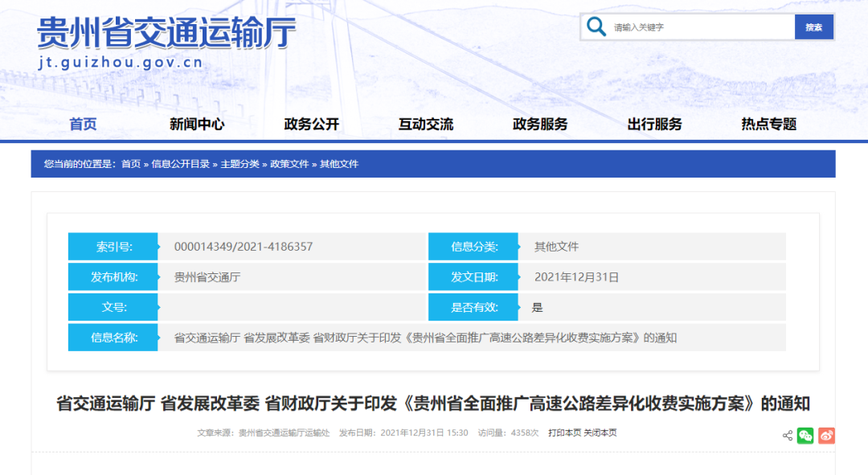Click 首页 in the breadcrumb trail

(x=130, y=164)
